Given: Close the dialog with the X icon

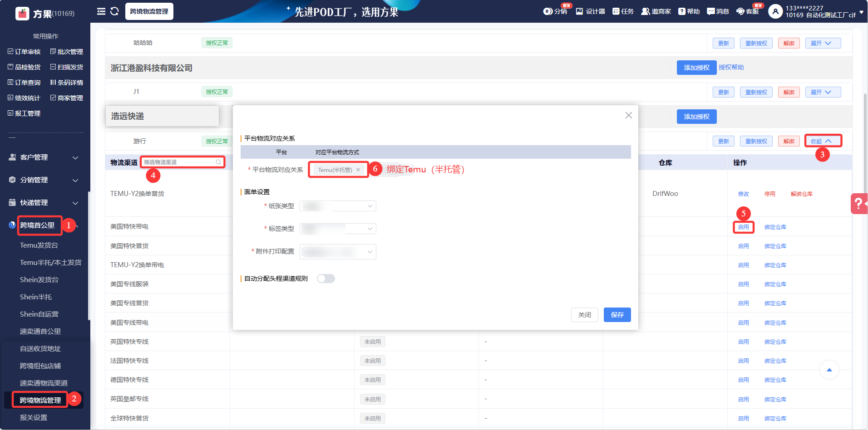Looking at the screenshot, I should [628, 115].
